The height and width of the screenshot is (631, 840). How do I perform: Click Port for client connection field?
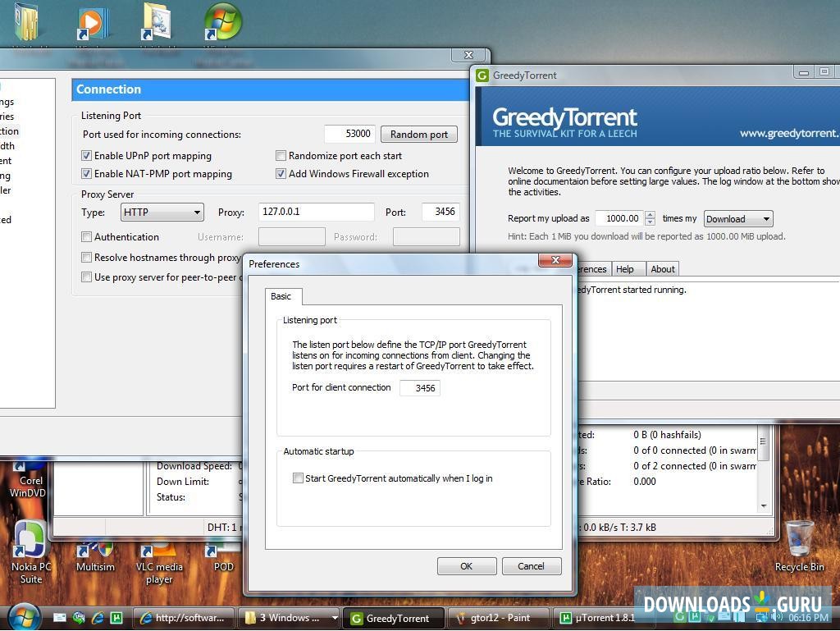point(420,388)
